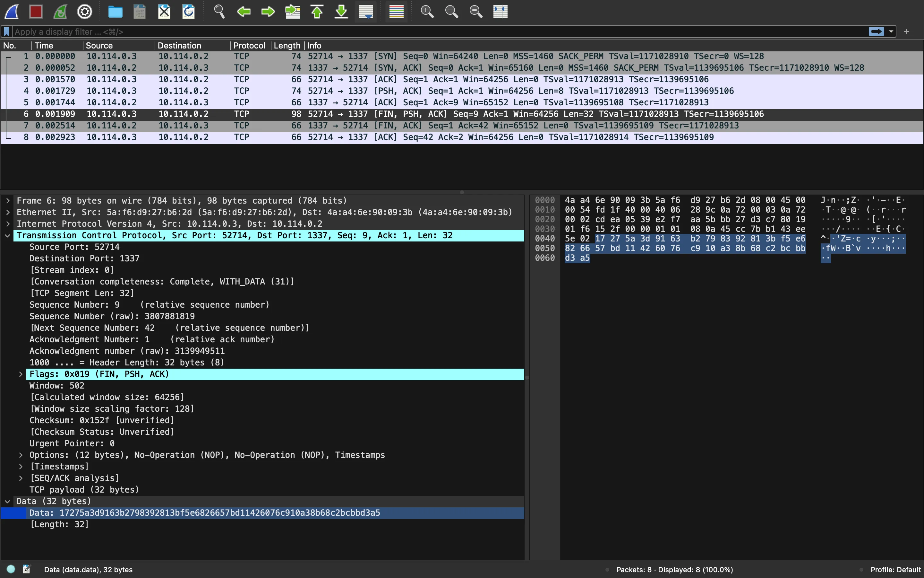This screenshot has width=924, height=578.
Task: Expand the Frame 6 tree node
Action: point(8,201)
